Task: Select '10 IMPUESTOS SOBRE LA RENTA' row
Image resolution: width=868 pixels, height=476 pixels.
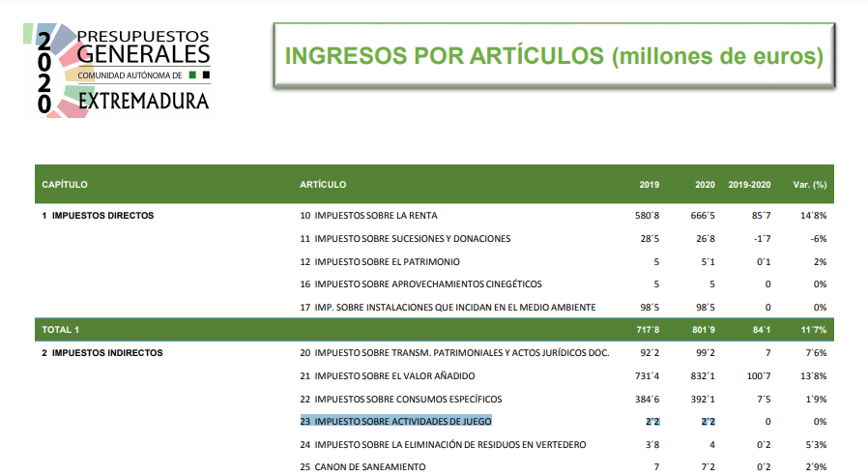Action: click(x=368, y=216)
